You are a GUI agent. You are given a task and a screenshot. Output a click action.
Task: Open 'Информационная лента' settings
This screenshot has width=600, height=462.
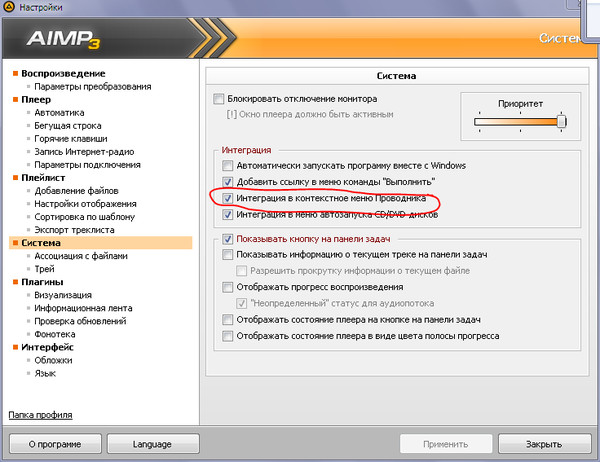tap(83, 308)
